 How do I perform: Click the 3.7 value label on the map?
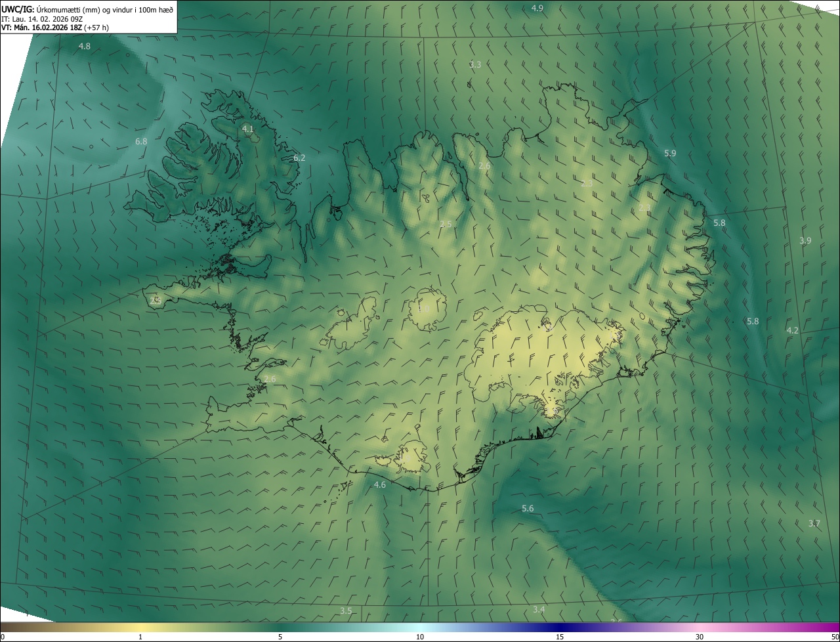point(814,523)
